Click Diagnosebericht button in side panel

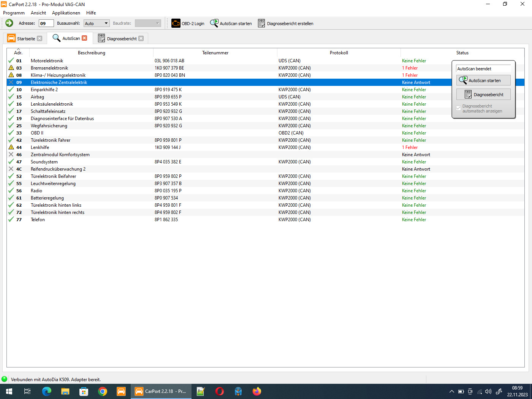pos(483,95)
